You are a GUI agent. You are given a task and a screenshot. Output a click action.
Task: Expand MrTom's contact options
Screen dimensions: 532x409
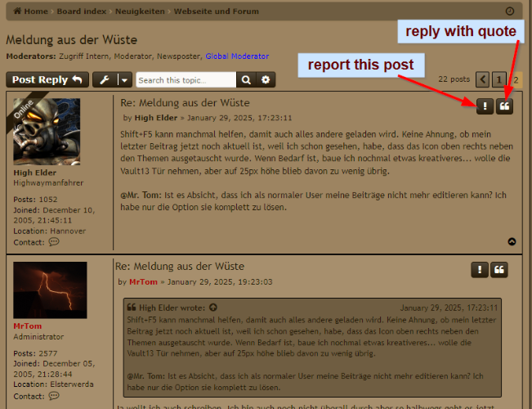click(54, 395)
